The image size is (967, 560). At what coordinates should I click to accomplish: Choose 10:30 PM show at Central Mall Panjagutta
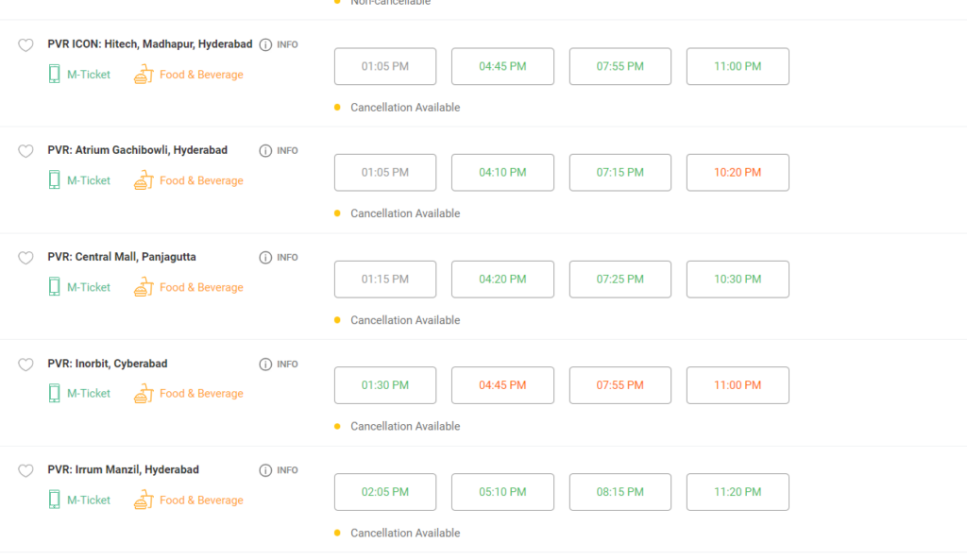(x=738, y=279)
